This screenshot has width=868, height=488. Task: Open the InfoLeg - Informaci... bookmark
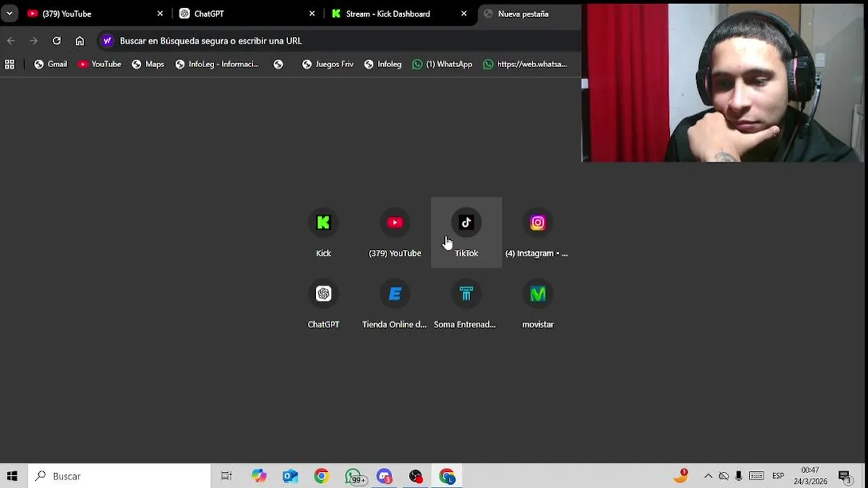217,64
